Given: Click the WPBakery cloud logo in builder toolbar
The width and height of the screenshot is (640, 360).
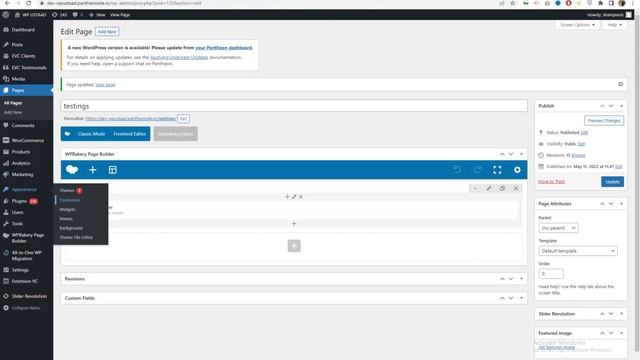Looking at the screenshot, I should tap(72, 169).
